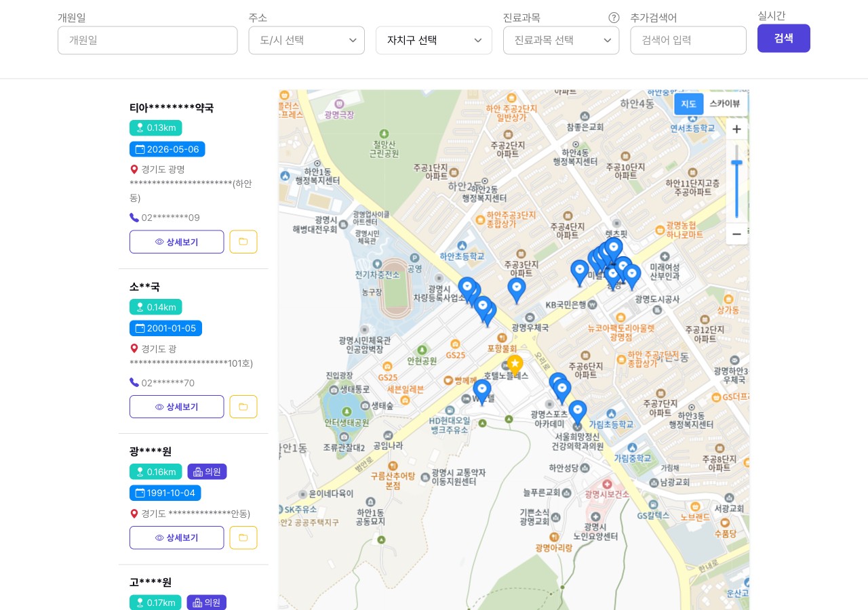
Task: Click the 광****원 title
Action: pyautogui.click(x=151, y=451)
